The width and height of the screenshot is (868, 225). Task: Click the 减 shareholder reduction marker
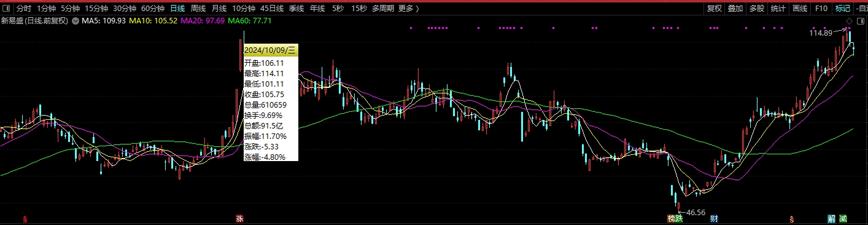(843, 218)
